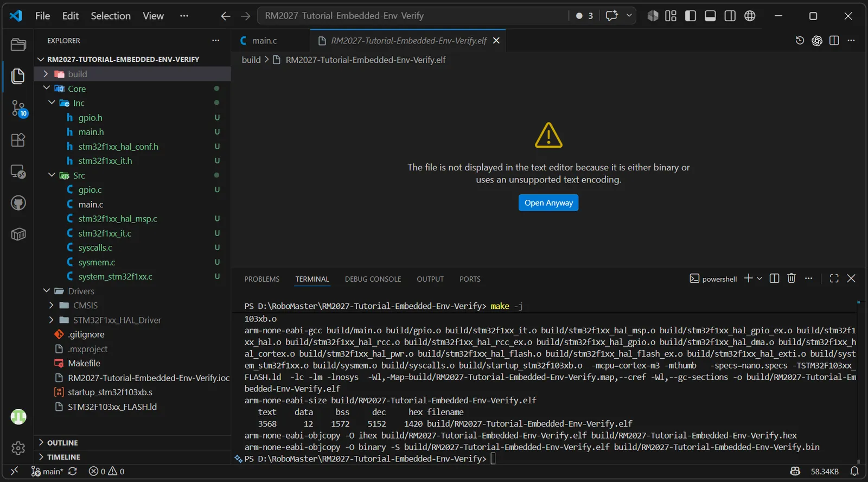Toggle the secondary side bar visibility
Screen dimensions: 868x482
tap(730, 16)
